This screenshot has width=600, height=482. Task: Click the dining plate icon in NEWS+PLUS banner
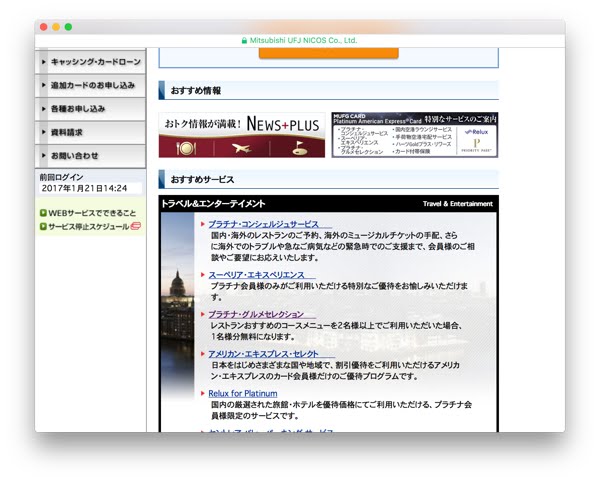[x=186, y=148]
